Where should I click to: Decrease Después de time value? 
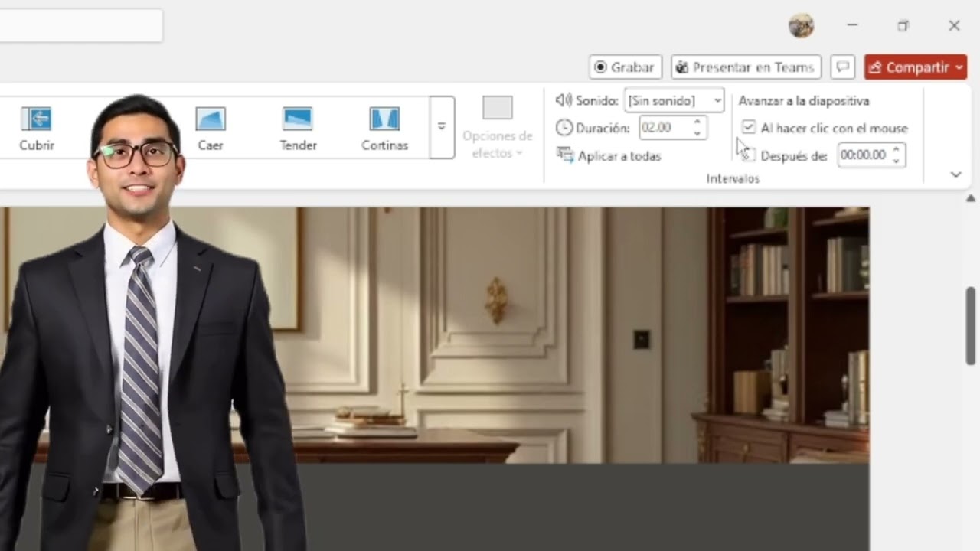(897, 161)
